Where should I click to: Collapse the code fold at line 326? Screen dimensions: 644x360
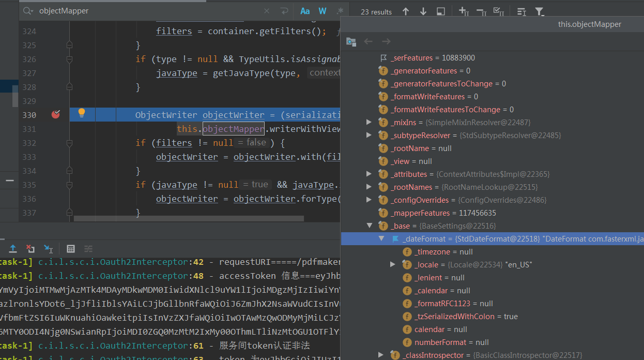coord(69,59)
